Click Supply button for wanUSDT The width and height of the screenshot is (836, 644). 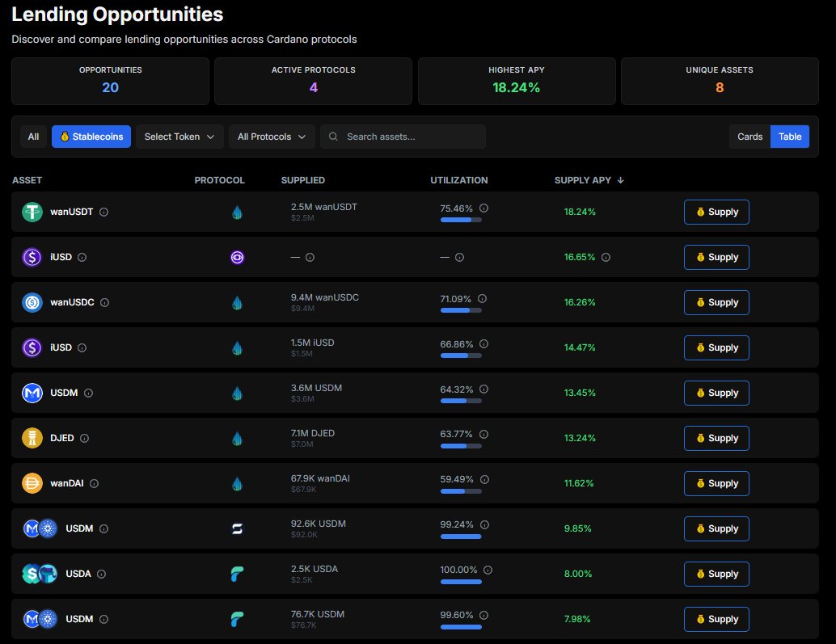tap(716, 212)
